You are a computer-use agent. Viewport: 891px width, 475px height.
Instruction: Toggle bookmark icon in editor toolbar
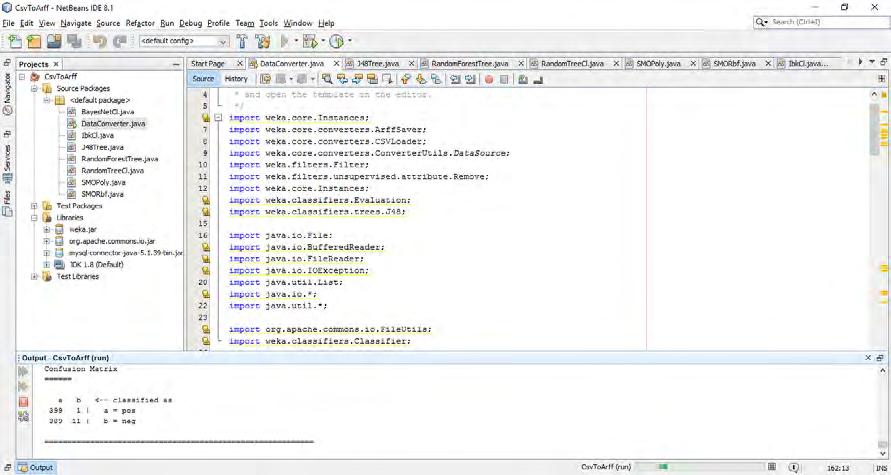[436, 80]
